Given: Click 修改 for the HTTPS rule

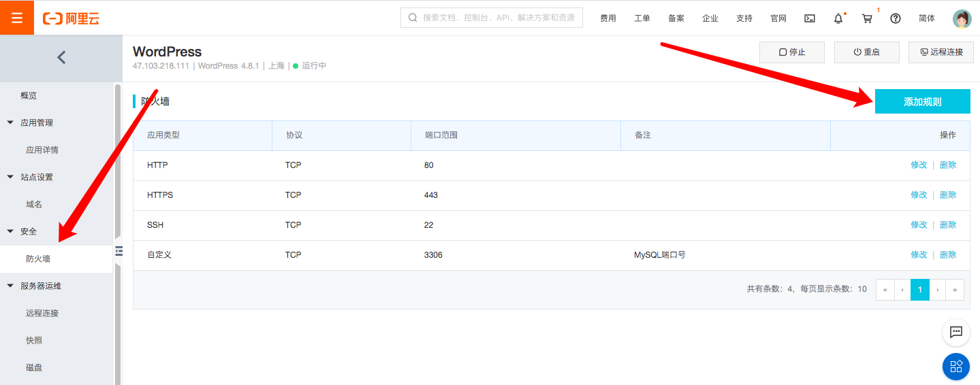Looking at the screenshot, I should (x=919, y=195).
